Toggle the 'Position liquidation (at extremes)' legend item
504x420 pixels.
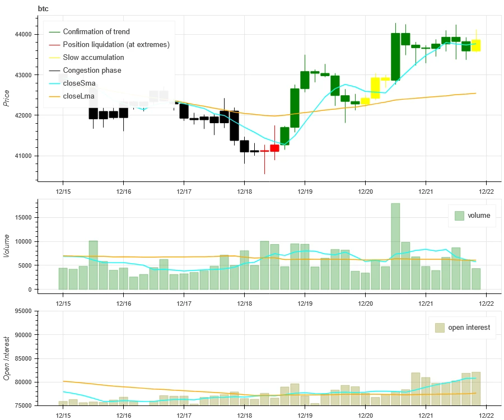coord(116,45)
